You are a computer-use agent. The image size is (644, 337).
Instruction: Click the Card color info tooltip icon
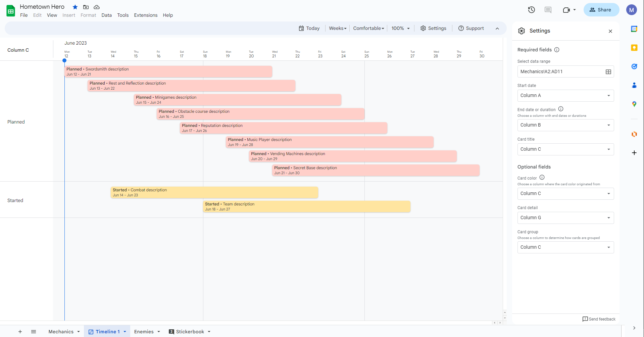542,177
